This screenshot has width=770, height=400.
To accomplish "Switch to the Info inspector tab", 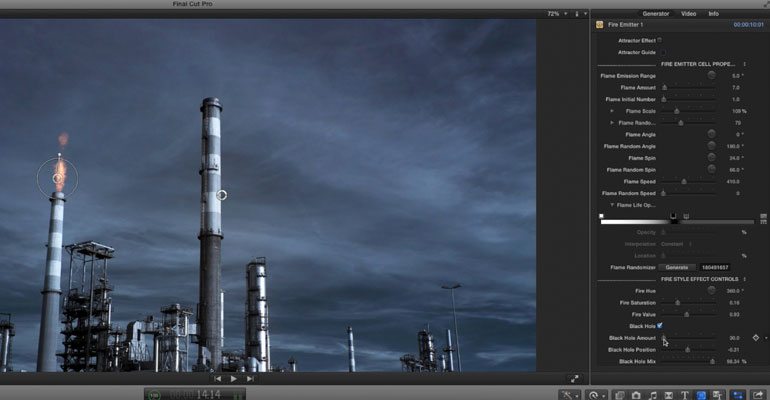I will point(714,14).
